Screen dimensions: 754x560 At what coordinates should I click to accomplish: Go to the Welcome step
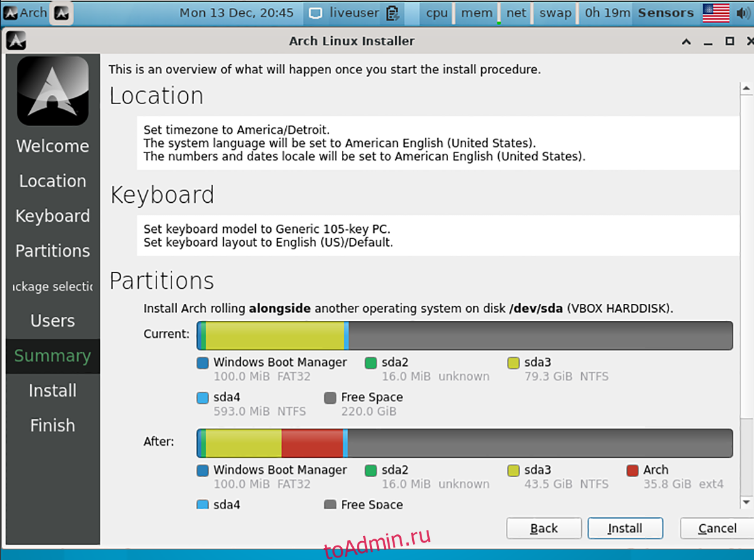(x=53, y=146)
